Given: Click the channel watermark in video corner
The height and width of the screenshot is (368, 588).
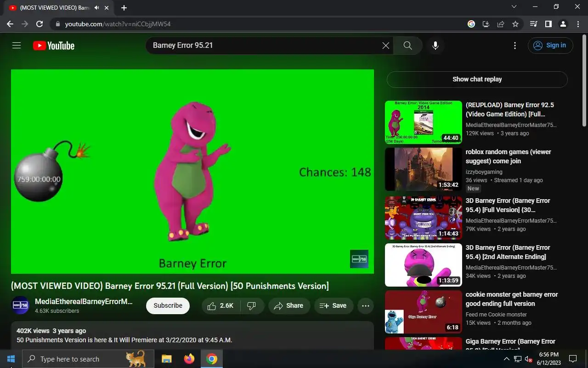Looking at the screenshot, I should [x=359, y=259].
